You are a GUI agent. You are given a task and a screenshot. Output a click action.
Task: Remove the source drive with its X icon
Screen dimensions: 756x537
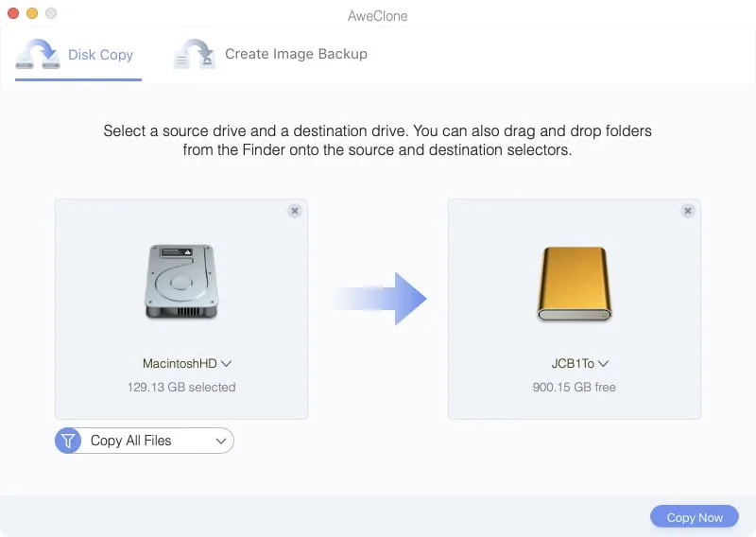point(295,211)
